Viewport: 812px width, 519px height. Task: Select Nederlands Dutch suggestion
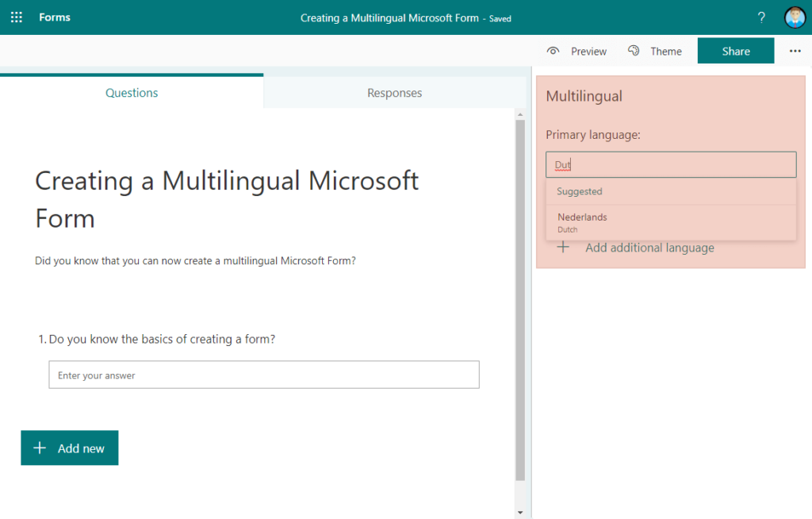click(671, 222)
